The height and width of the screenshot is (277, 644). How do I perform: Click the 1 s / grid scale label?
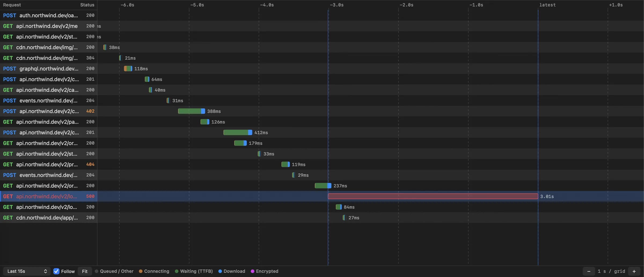point(611,271)
